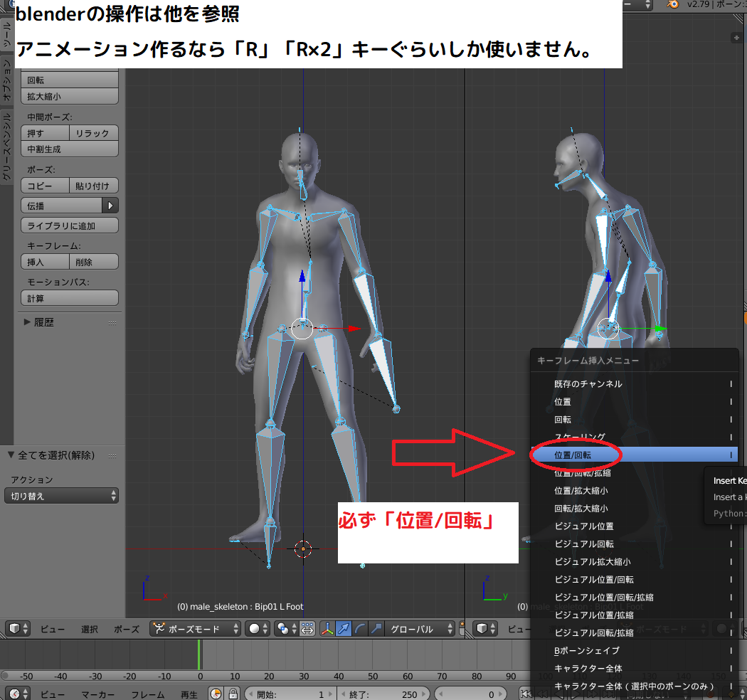The height and width of the screenshot is (700, 747).
Task: Expand the 伝播 arrow options
Action: click(110, 206)
